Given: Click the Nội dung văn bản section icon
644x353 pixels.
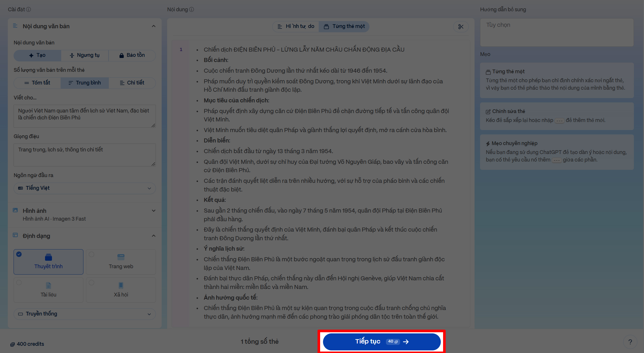Looking at the screenshot, I should [x=15, y=26].
